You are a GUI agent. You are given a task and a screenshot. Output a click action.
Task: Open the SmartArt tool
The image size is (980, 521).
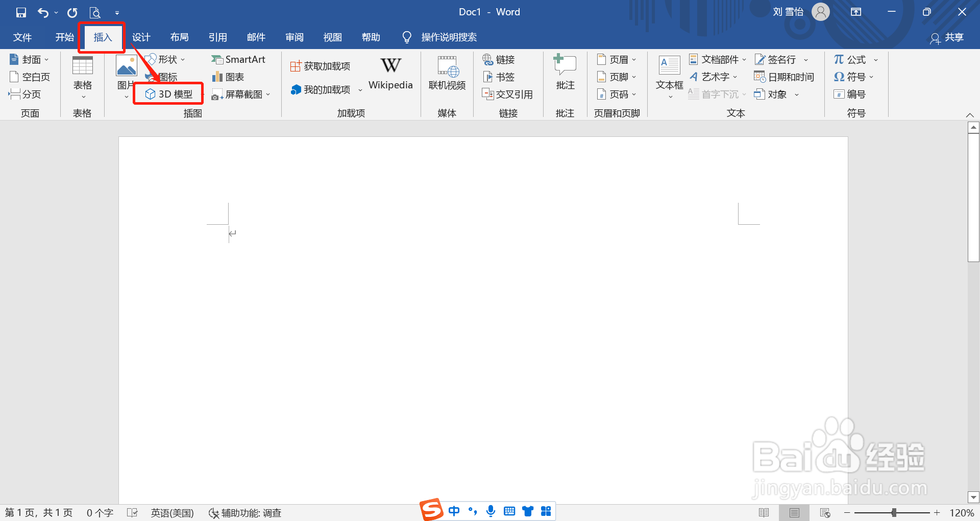coord(239,59)
